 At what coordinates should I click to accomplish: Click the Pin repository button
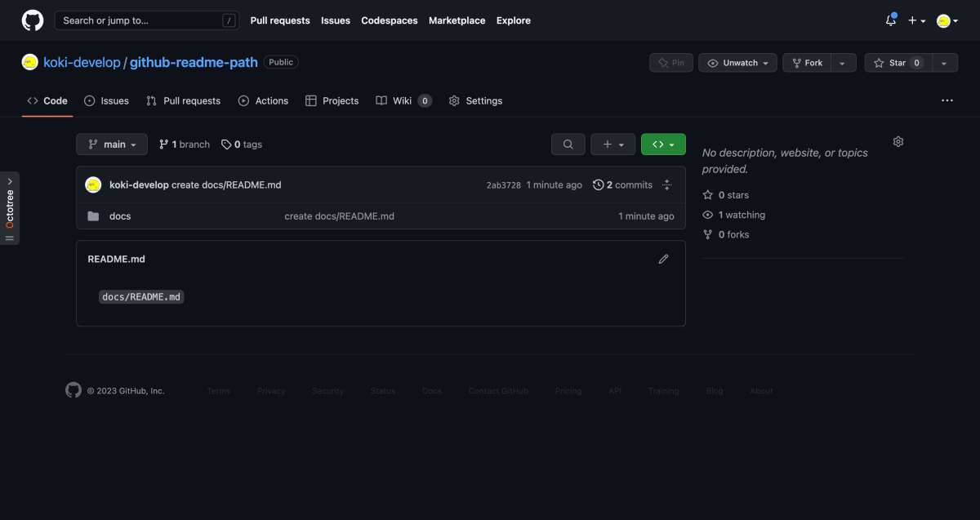(671, 63)
